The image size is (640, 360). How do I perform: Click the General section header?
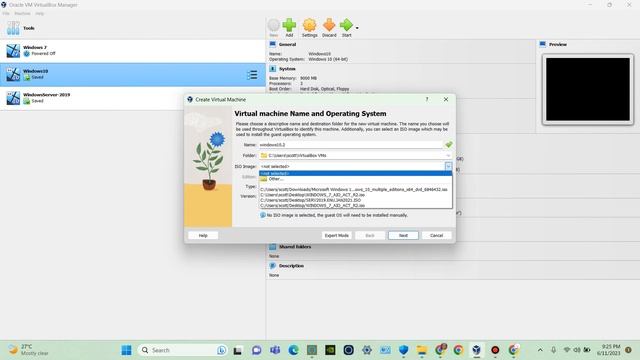pos(287,44)
